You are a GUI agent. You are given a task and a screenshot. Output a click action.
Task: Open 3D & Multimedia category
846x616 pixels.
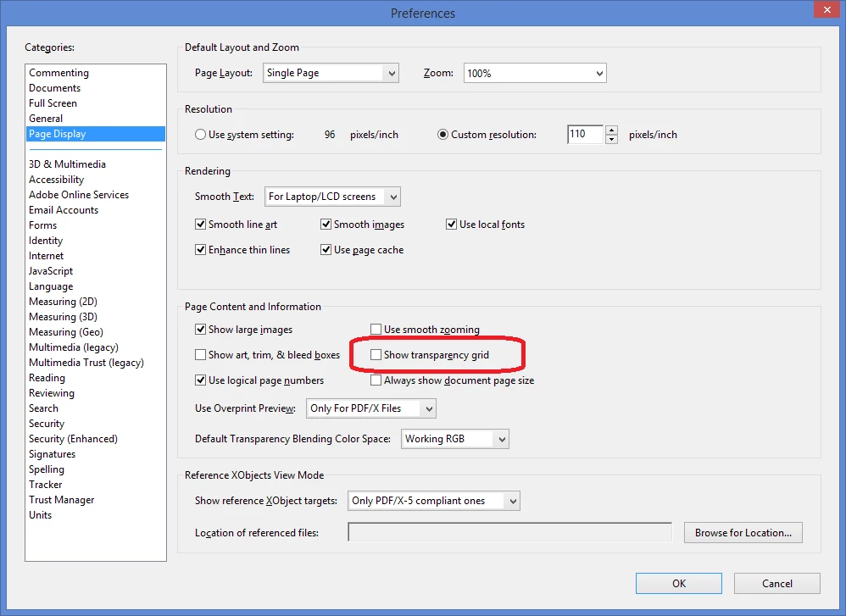68,164
